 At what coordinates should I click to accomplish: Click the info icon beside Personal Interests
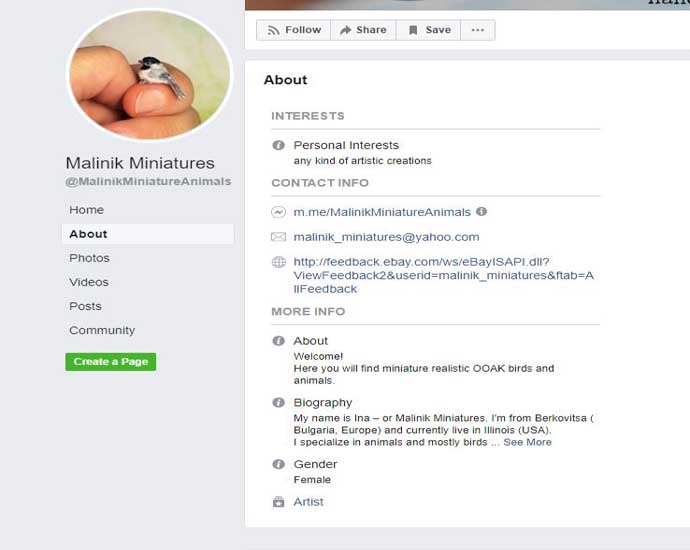pos(278,145)
